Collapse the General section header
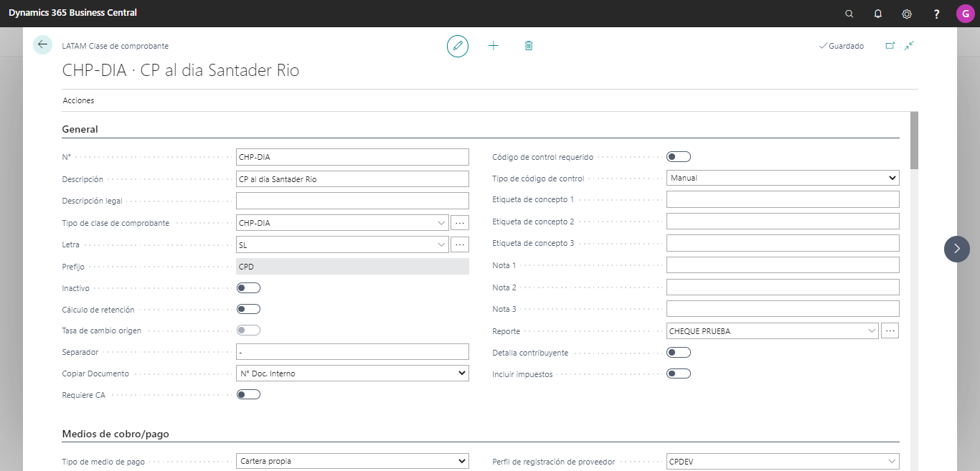Screen dimensions: 980x471 [x=80, y=130]
